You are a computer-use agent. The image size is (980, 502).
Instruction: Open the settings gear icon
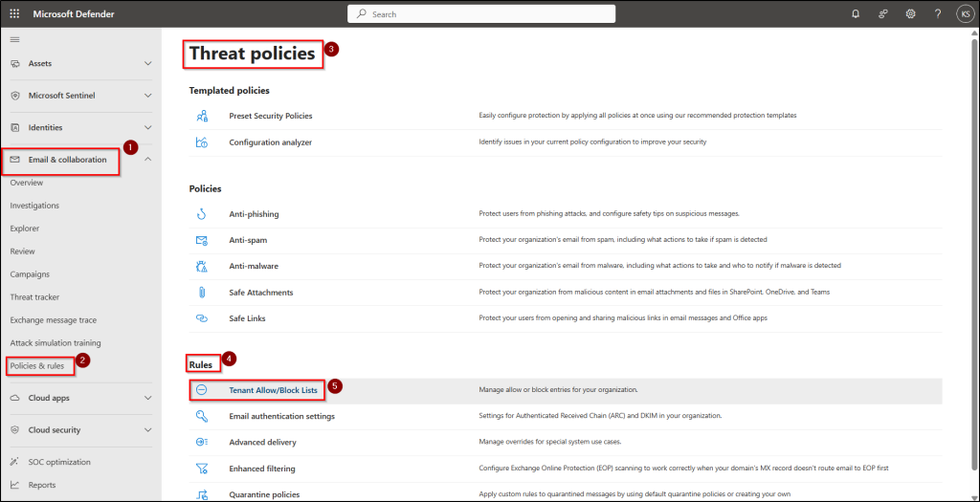pyautogui.click(x=910, y=14)
